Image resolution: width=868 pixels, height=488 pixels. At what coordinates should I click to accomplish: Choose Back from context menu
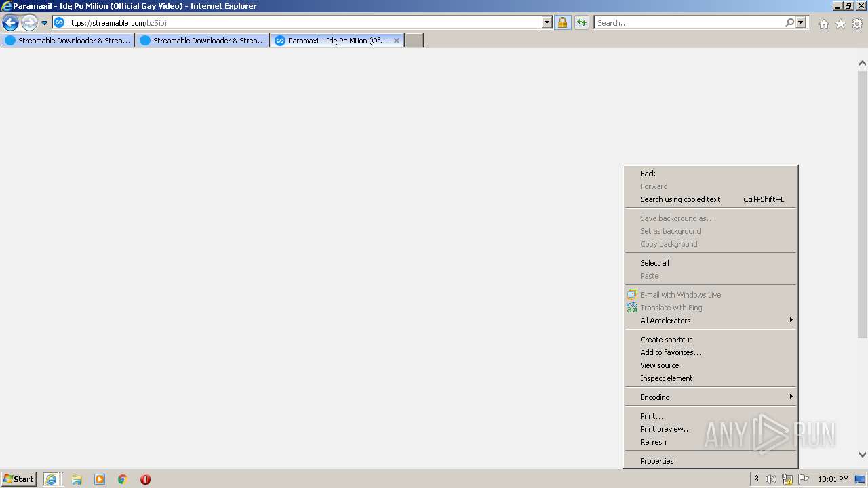[x=711, y=174]
